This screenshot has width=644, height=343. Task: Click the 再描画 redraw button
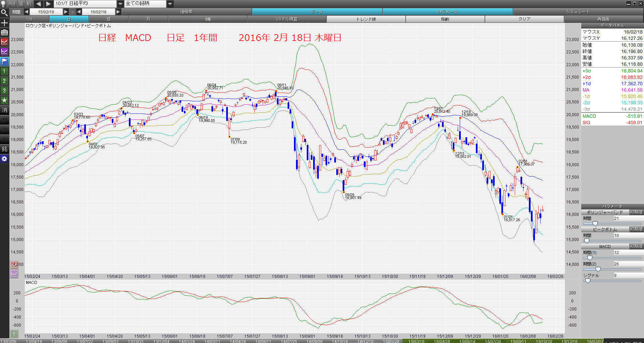click(604, 19)
